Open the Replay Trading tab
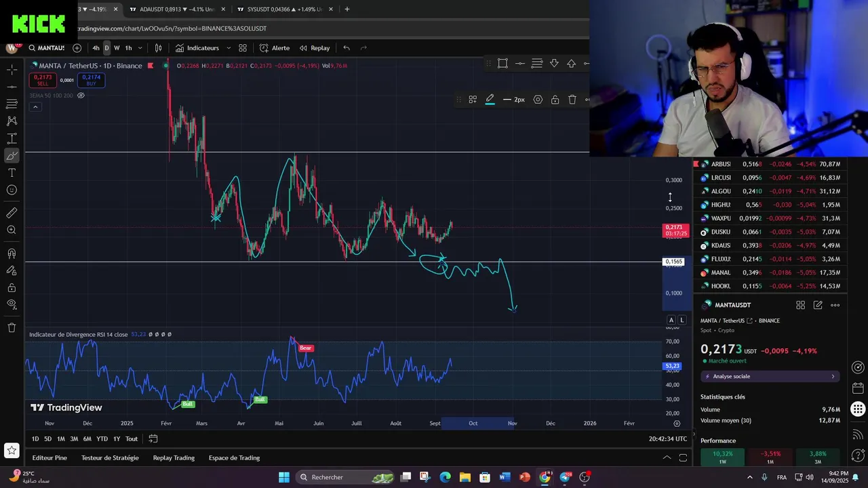Image resolution: width=868 pixels, height=488 pixels. click(x=174, y=458)
